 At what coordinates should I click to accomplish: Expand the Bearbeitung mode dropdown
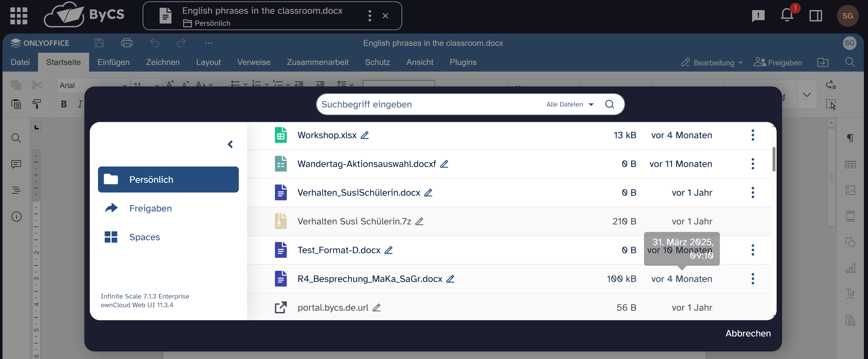(x=712, y=63)
